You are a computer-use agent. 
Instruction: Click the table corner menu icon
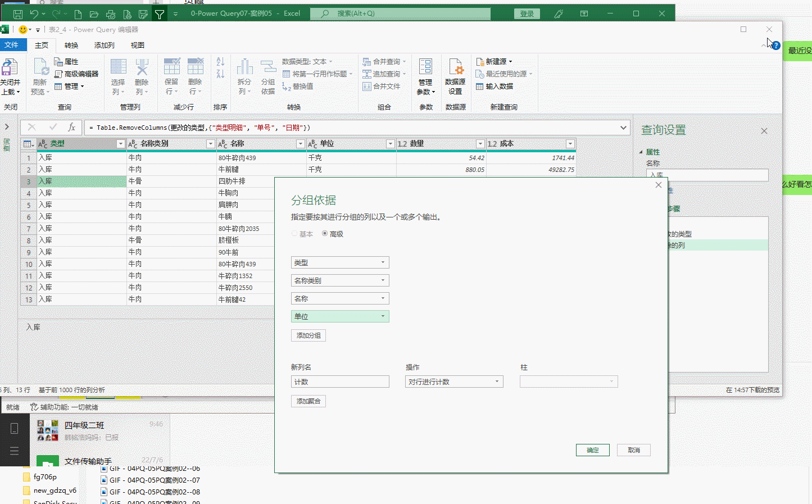[x=28, y=144]
